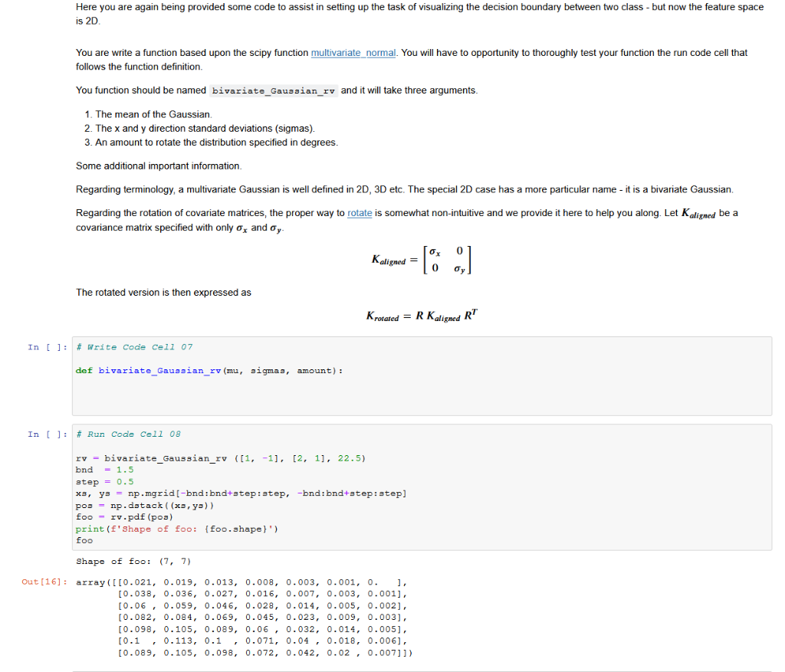Click list item about rotation in degrees

[217, 142]
